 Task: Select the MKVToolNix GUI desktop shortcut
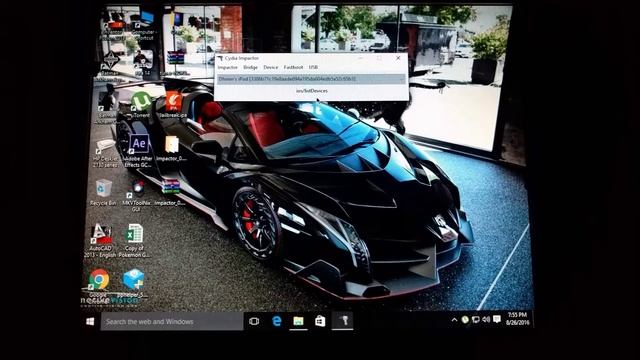click(137, 196)
